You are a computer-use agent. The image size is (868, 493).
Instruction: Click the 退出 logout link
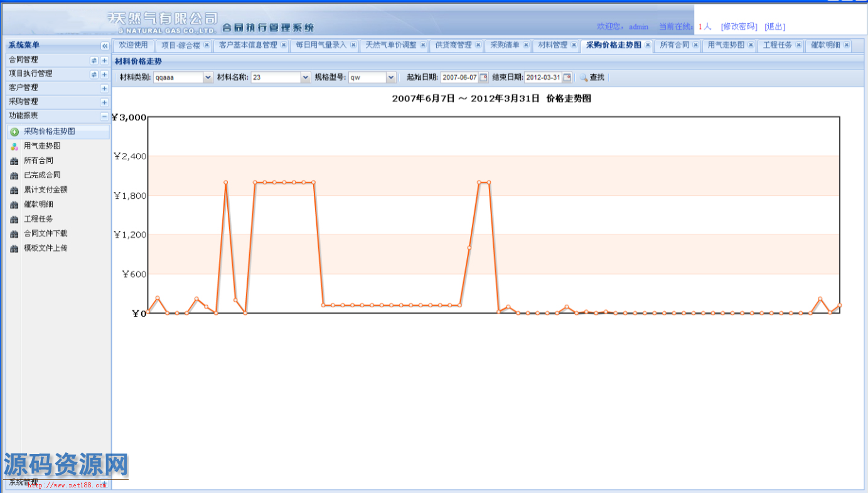click(x=774, y=26)
